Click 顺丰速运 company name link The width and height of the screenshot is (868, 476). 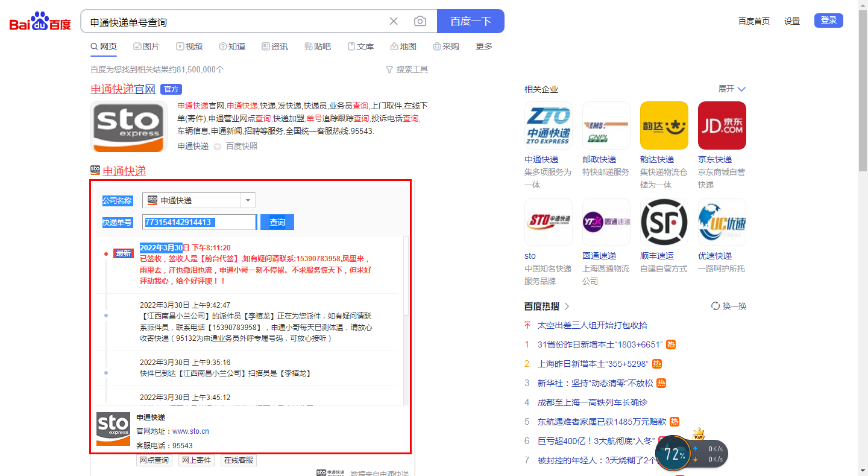click(657, 256)
